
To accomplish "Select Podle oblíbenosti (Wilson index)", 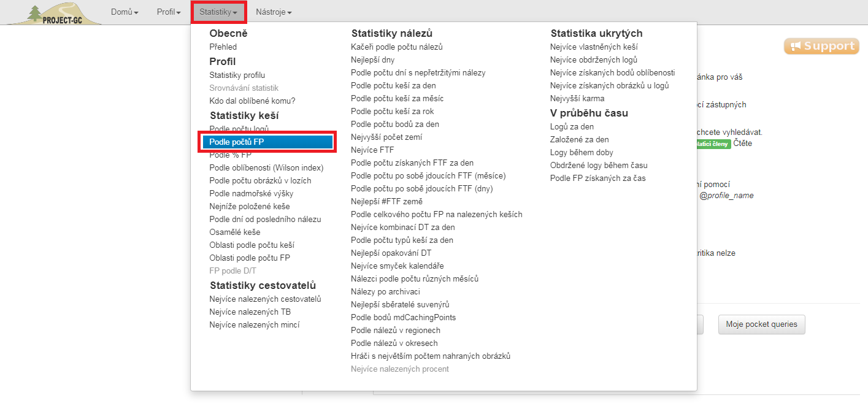I will click(x=266, y=167).
